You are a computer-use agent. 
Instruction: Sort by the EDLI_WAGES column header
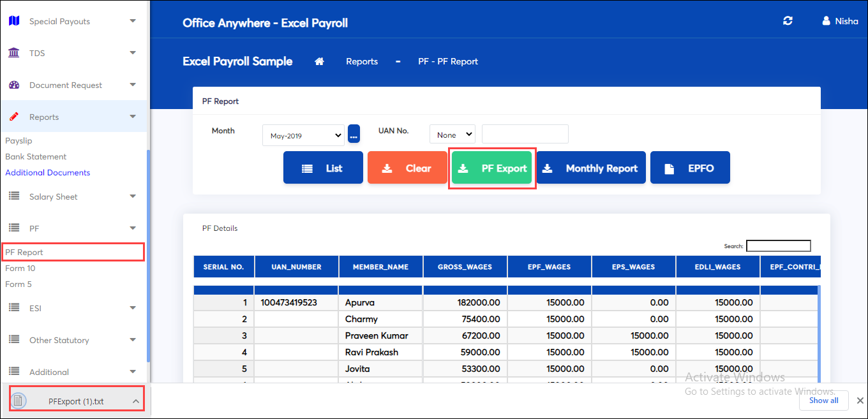click(718, 267)
